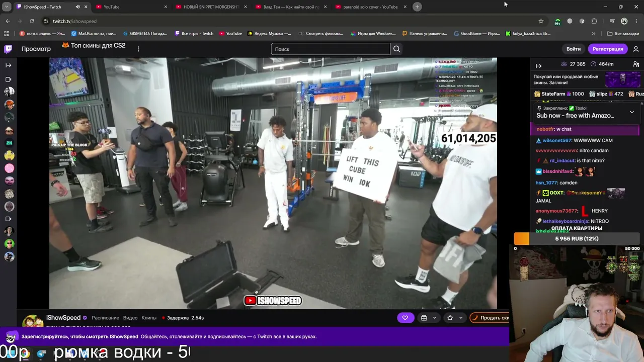Click the Twitch search field "Поиск"
Screen dimensions: 644x362
(331, 49)
